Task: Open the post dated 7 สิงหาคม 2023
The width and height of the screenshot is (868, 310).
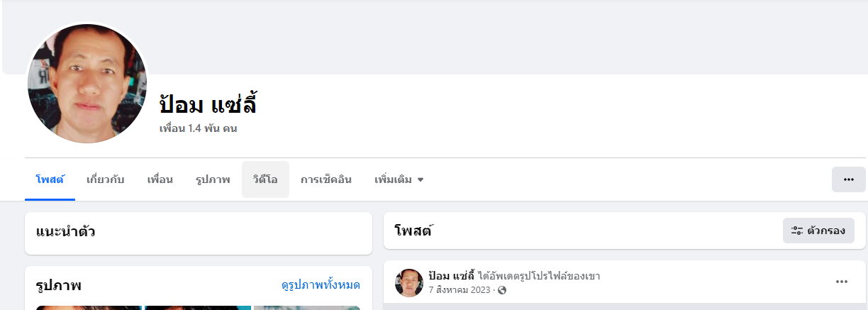Action: (x=460, y=290)
